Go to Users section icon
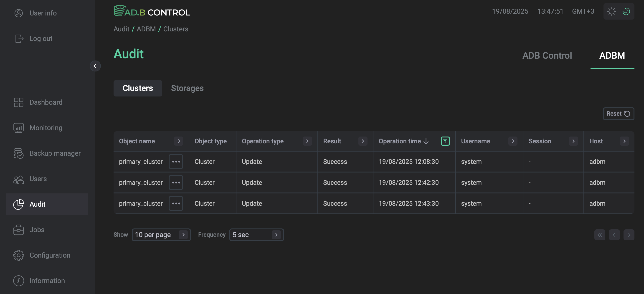This screenshot has height=294, width=644. [18, 179]
